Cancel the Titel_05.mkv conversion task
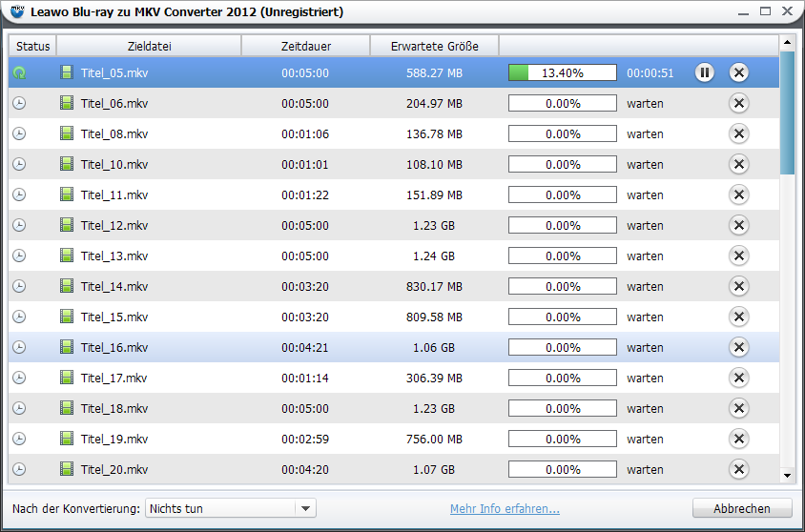This screenshot has width=805, height=532. (738, 72)
